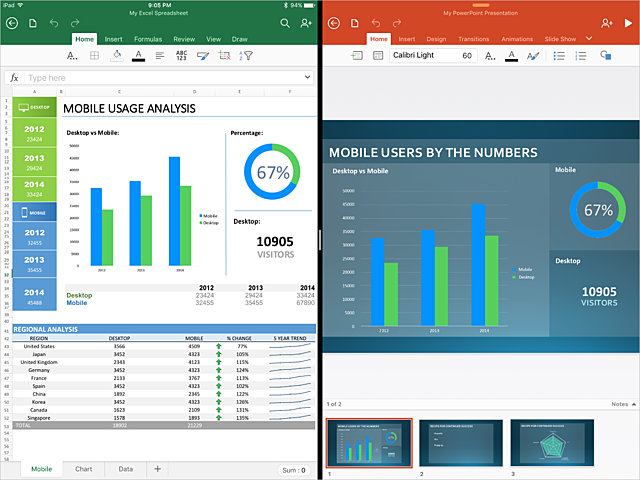Undo the last action in Excel
The image size is (640, 480).
pos(53,23)
